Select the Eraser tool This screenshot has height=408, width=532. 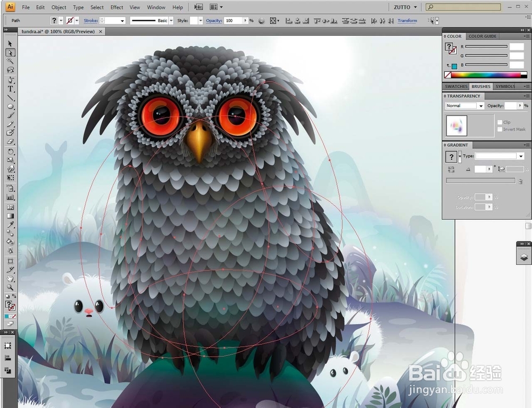pos(10,141)
